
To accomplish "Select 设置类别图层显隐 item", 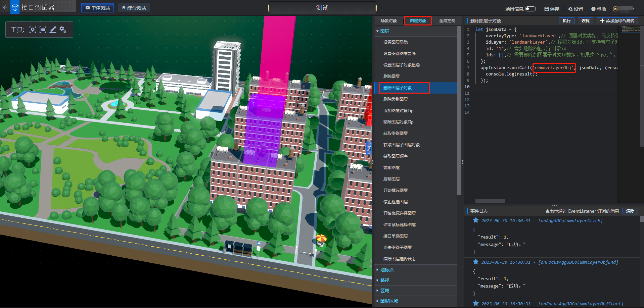I will 416,54.
